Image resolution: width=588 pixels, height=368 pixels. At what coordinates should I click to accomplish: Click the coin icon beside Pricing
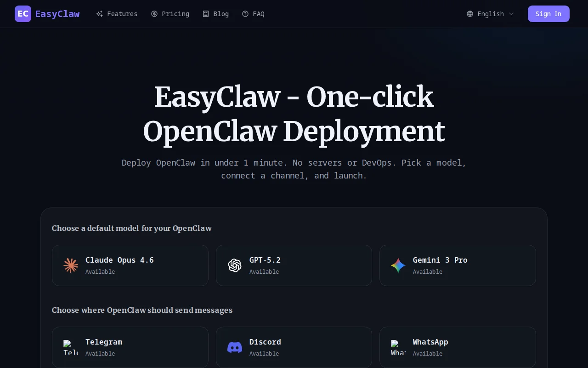pos(154,14)
